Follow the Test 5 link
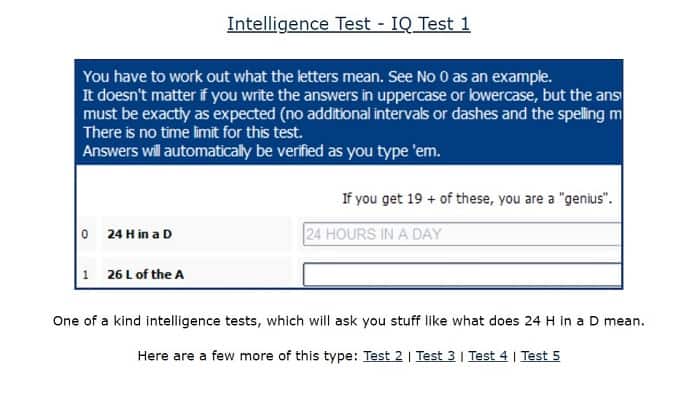Screen dimensions: 700x415 click(540, 356)
